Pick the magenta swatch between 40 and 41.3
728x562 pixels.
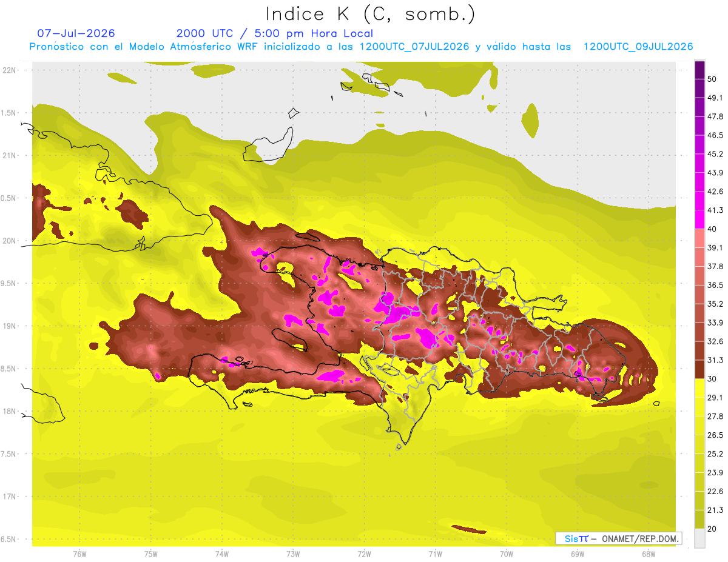699,219
